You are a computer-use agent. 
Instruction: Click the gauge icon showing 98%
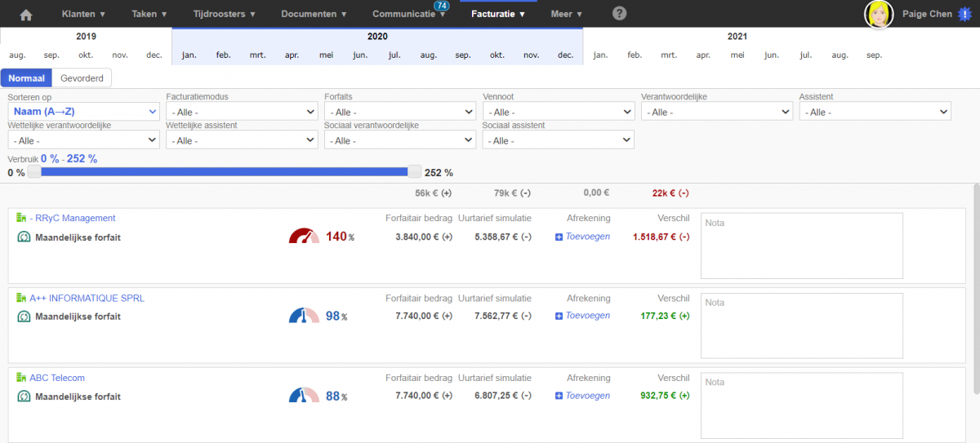[x=304, y=316]
